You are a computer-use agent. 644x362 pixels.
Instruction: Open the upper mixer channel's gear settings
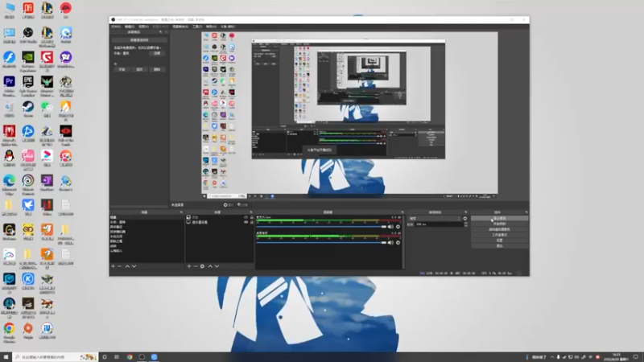(398, 227)
